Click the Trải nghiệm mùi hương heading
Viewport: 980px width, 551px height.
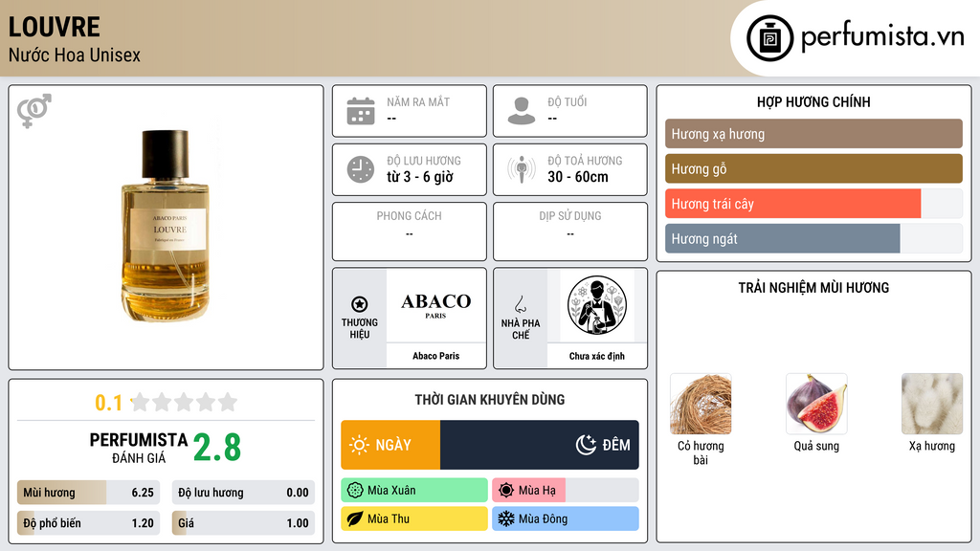(x=813, y=287)
